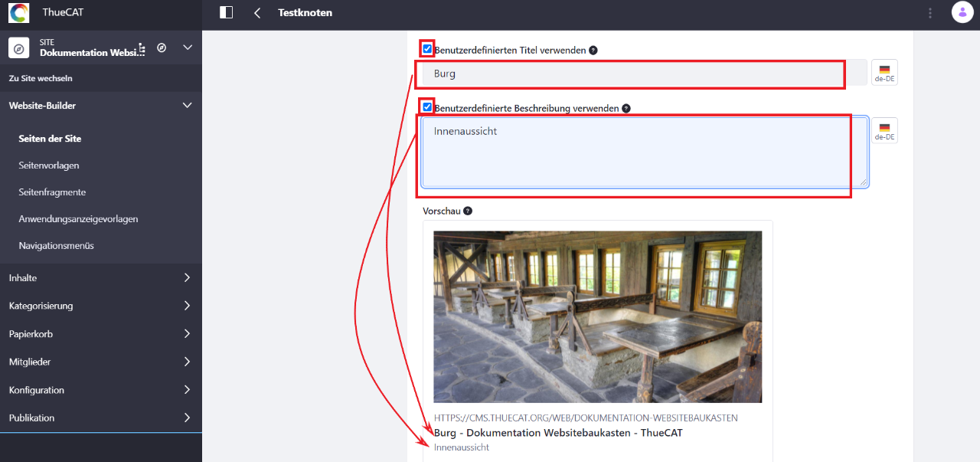Viewport: 980px width, 462px height.
Task: Click the small compass icon in the site header
Action: [162, 48]
